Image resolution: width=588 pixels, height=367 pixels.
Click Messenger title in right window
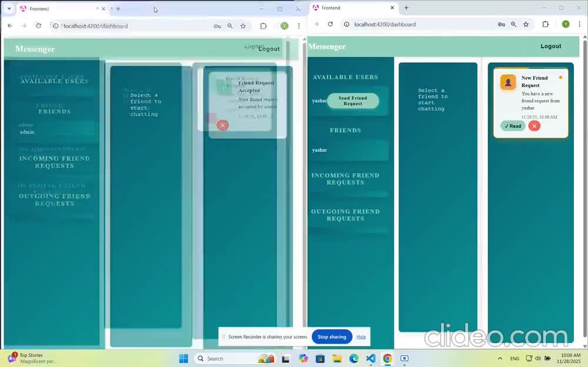pyautogui.click(x=327, y=46)
